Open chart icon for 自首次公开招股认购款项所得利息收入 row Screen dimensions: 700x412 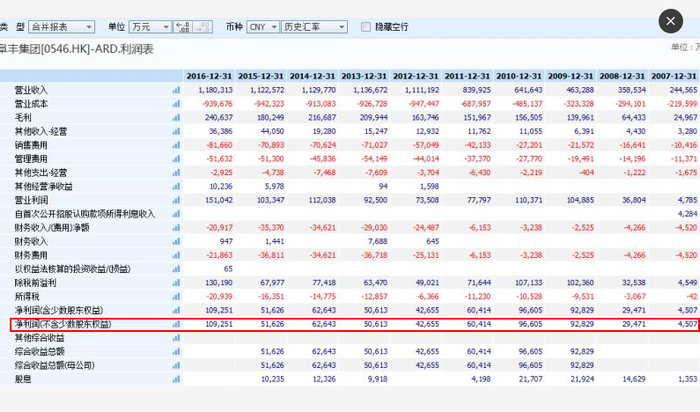[176, 214]
